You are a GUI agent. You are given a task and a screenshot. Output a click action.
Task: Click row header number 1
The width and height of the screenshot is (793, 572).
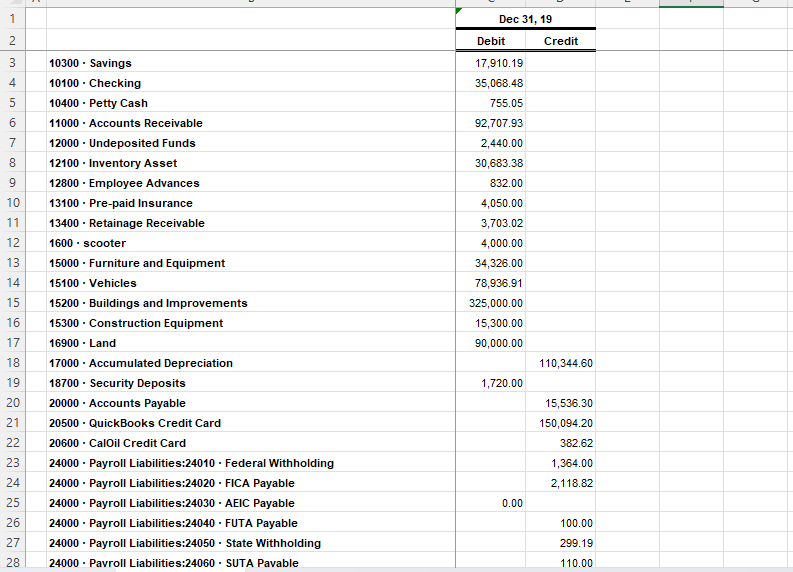[12, 19]
